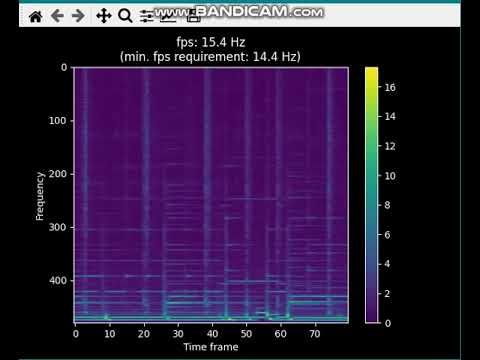Image resolution: width=480 pixels, height=360 pixels.
Task: Click the vertical colorbar gradient
Action: pos(372,195)
